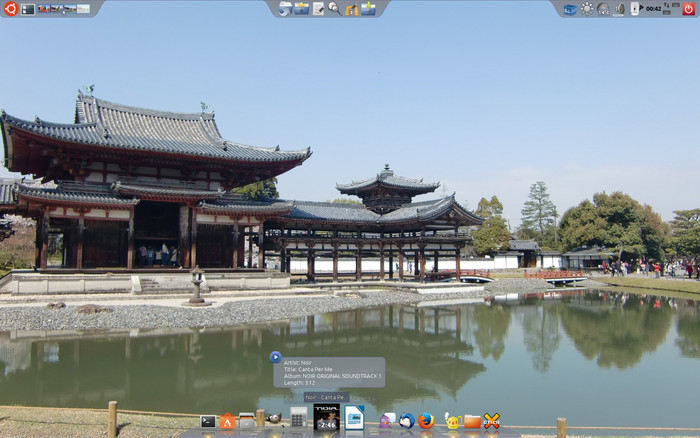Viewport: 700px width, 438px height.
Task: Click 'Artist: Noir' in song info popup
Action: pyautogui.click(x=298, y=363)
